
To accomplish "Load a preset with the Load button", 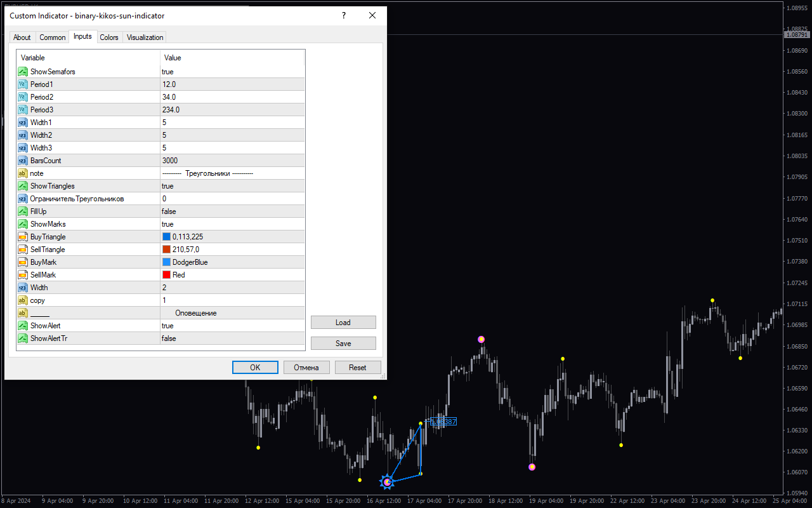I will coord(343,323).
